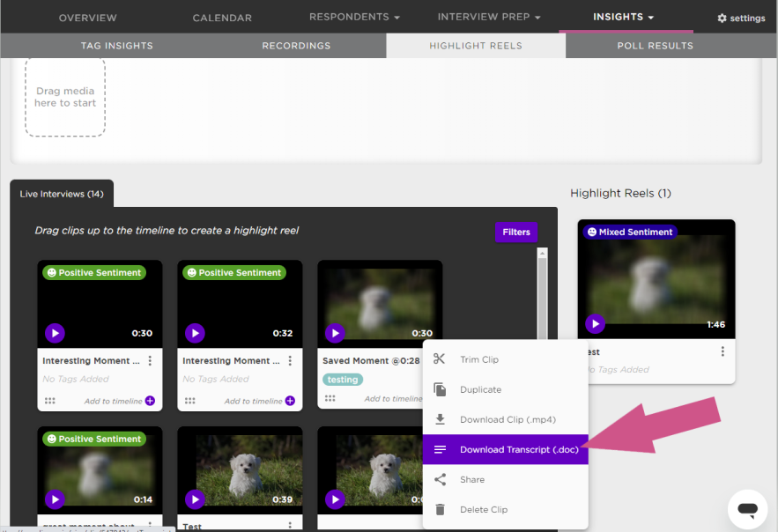Click the clips panel scrollbar thumb

(543, 298)
